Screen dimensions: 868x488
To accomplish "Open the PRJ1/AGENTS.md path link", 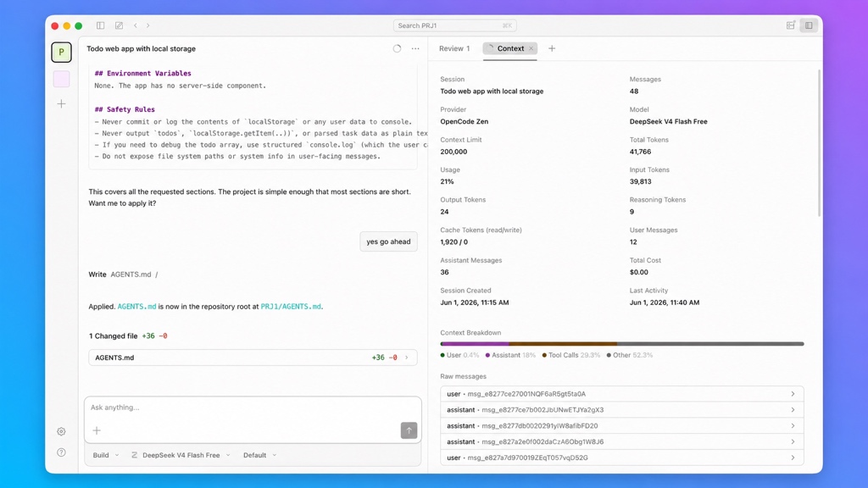I will coord(291,307).
